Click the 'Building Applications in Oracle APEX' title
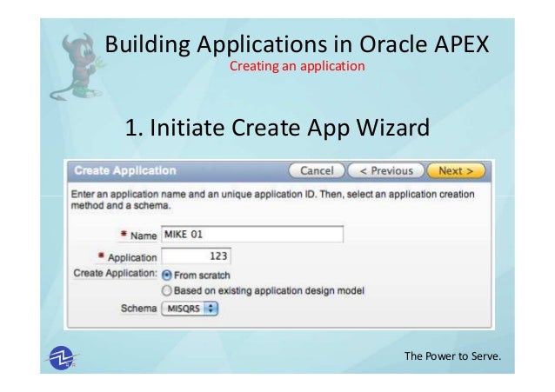Screen dimensions: 555x392 tap(297, 44)
